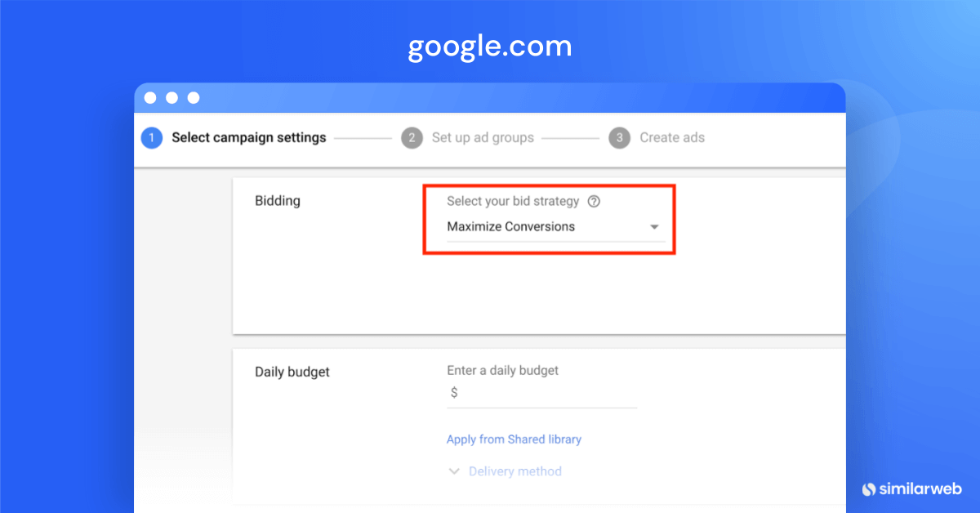Click the yellow traffic light window button

(x=171, y=97)
